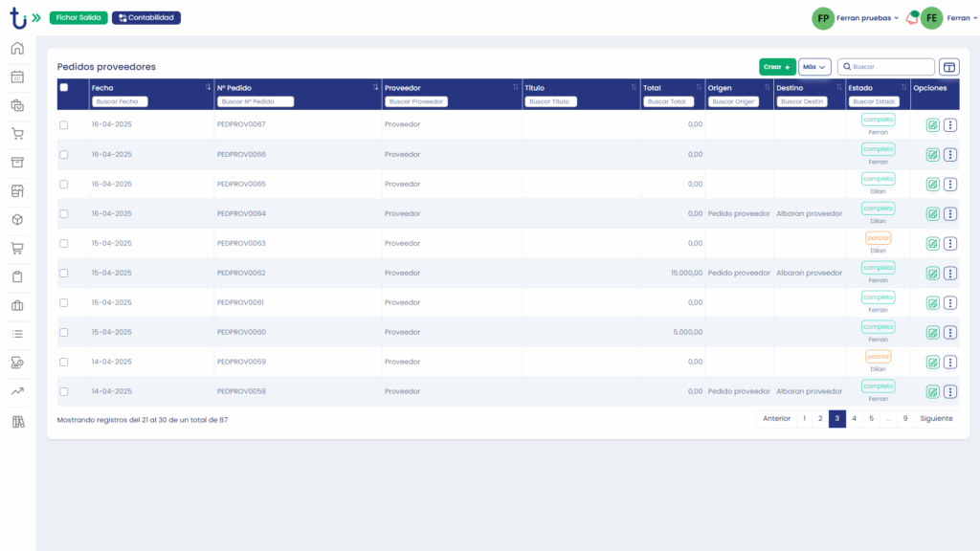Expand the Más dropdown
Image resolution: width=980 pixels, height=551 pixels.
[x=814, y=67]
